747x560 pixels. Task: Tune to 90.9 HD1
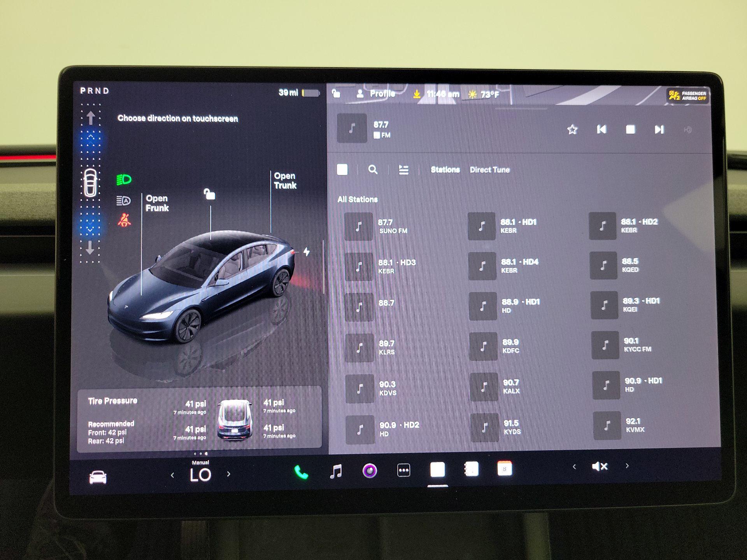pyautogui.click(x=628, y=385)
